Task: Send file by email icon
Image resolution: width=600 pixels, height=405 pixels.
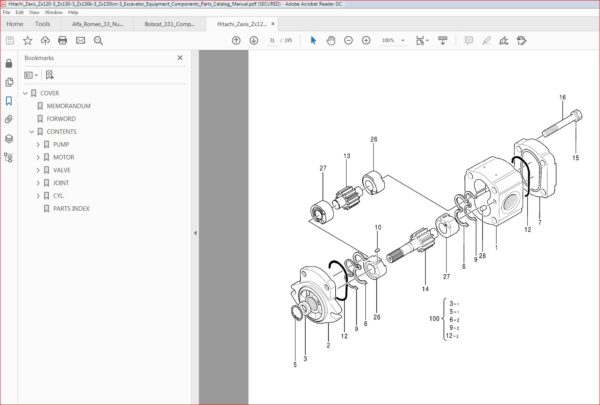Action: coord(80,40)
